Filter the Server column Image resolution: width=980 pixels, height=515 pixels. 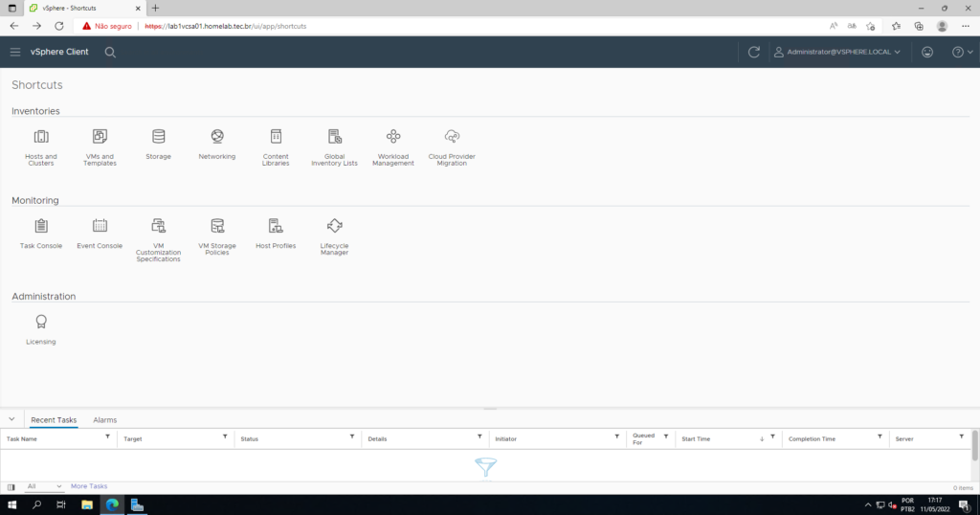961,437
